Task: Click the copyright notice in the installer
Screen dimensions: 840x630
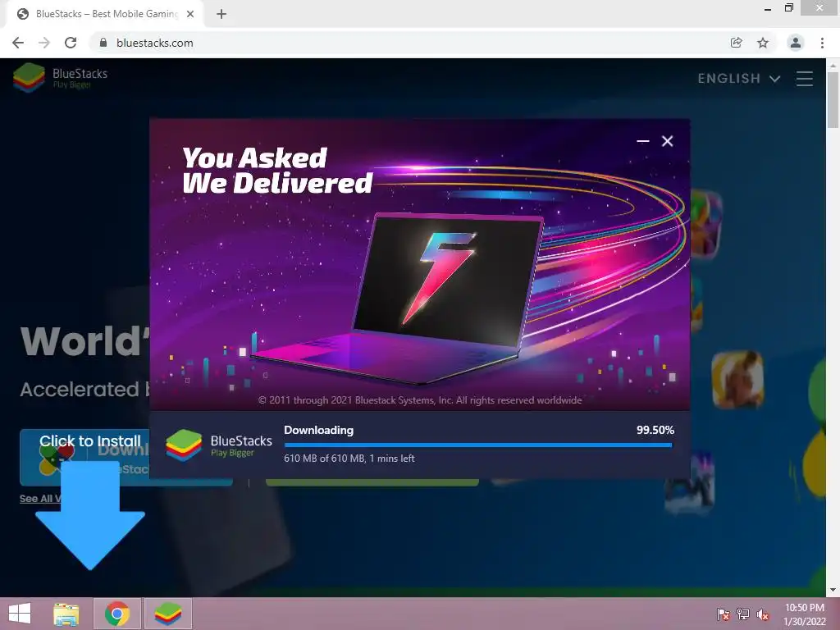Action: (x=420, y=400)
